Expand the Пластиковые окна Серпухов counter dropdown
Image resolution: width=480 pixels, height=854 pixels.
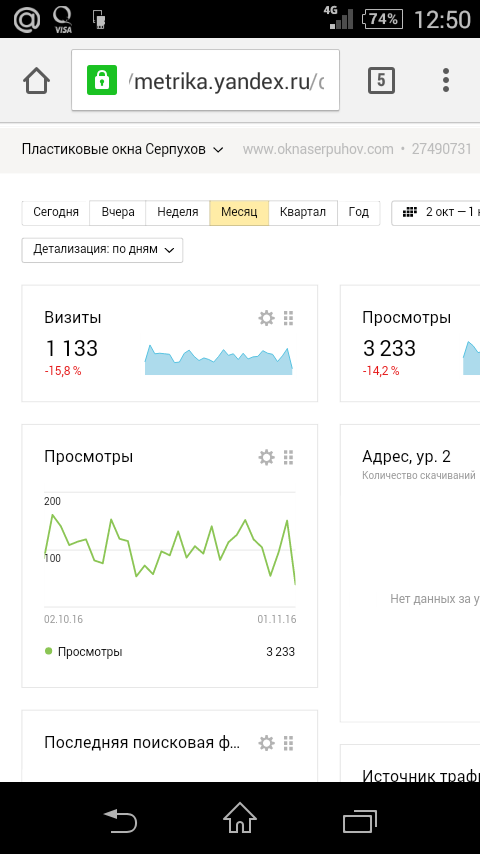123,149
